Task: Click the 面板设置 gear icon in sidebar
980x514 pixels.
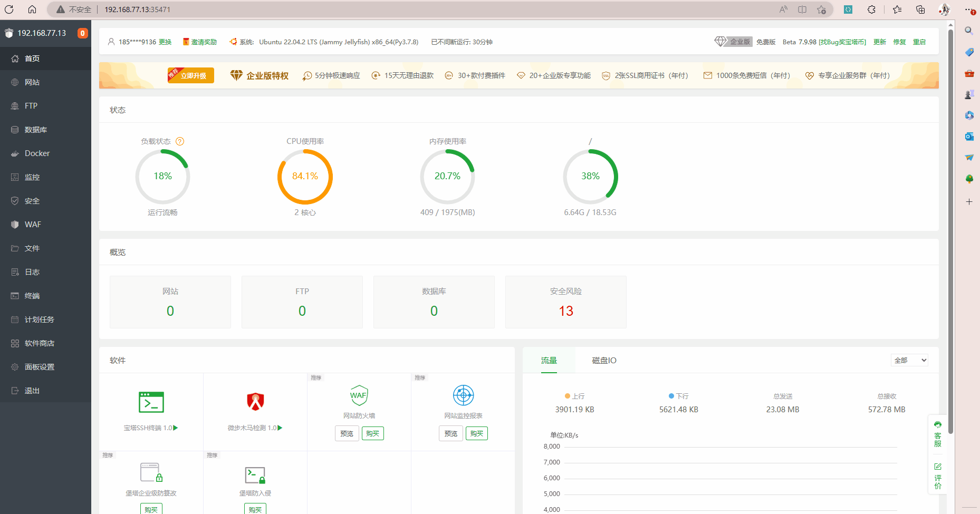Action: (15, 367)
